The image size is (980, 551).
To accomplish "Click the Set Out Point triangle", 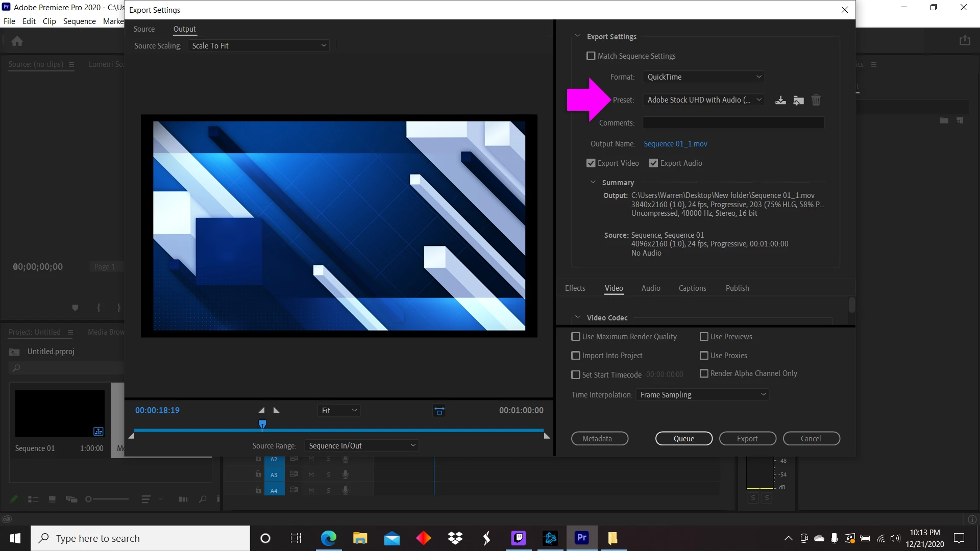I will pyautogui.click(x=277, y=410).
